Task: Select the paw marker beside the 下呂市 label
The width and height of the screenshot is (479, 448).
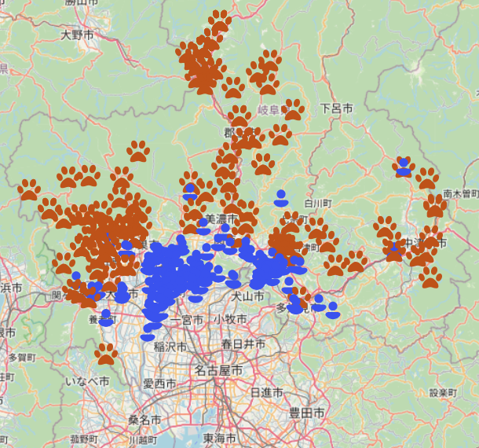Action: tap(293, 109)
